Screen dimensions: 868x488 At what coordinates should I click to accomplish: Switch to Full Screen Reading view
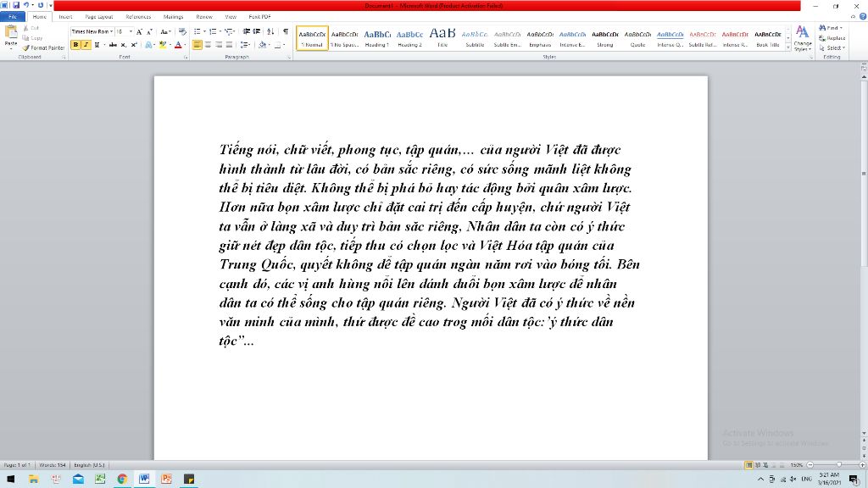pyautogui.click(x=757, y=465)
